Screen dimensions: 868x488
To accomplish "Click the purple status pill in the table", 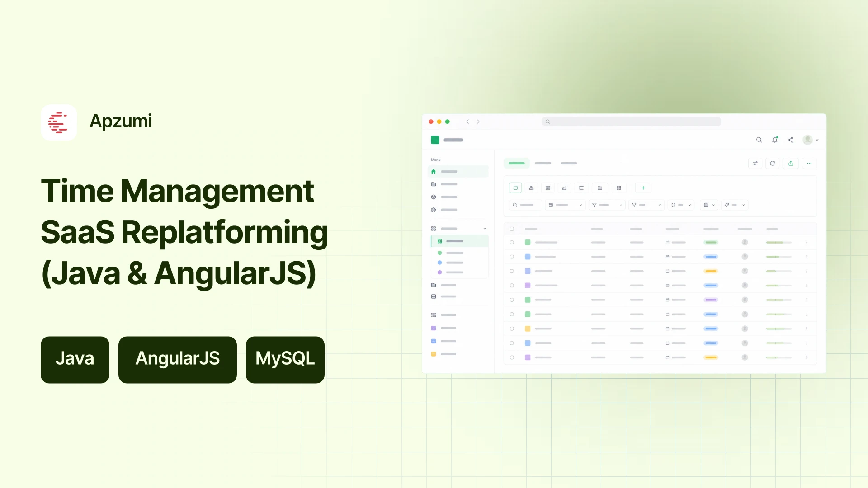I will [711, 300].
